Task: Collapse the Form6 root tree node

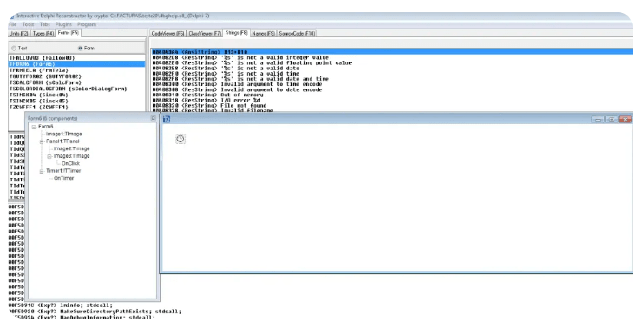Action: [x=34, y=127]
